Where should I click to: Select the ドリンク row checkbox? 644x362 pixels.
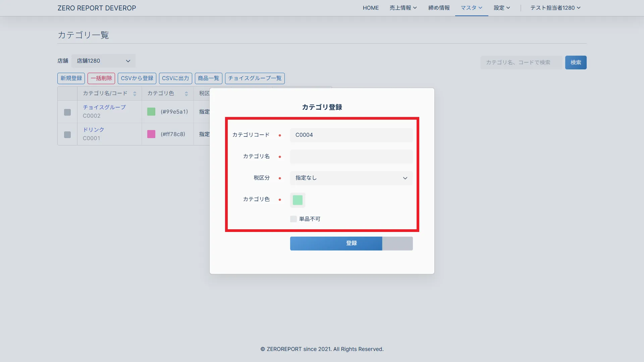(67, 135)
